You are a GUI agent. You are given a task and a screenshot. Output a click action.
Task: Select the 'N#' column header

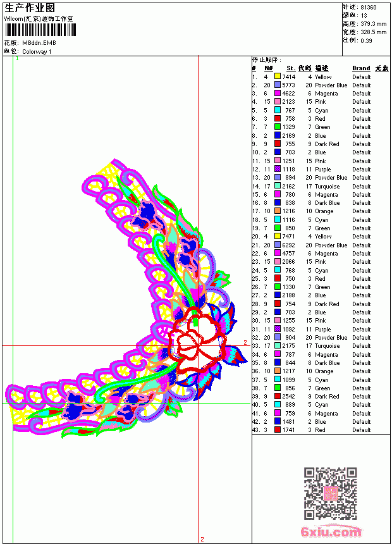269,68
